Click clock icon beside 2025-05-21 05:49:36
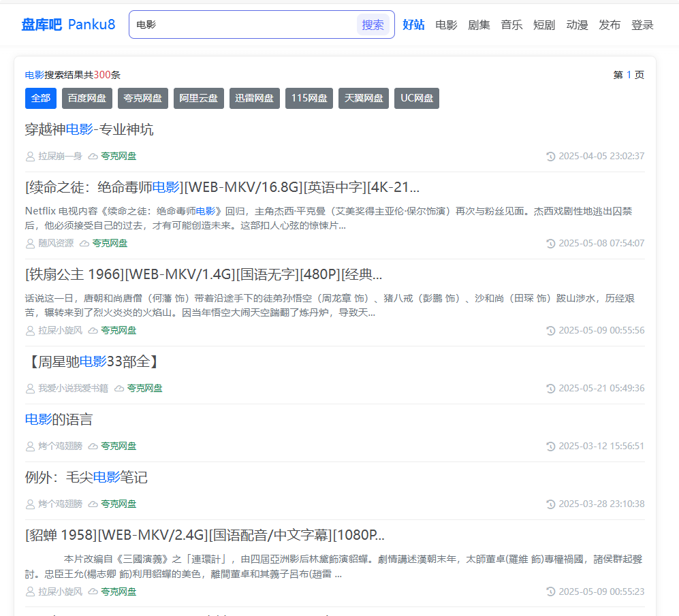679x616 pixels. [551, 389]
